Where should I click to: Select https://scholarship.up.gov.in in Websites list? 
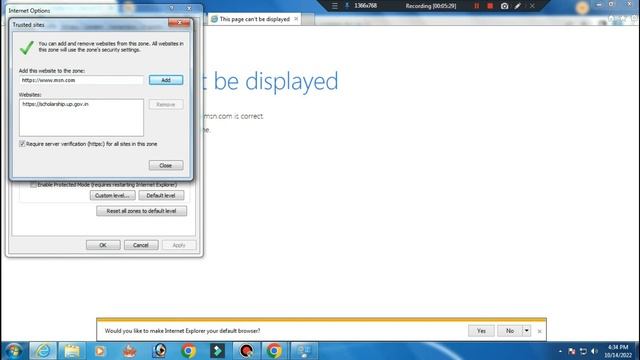point(56,104)
